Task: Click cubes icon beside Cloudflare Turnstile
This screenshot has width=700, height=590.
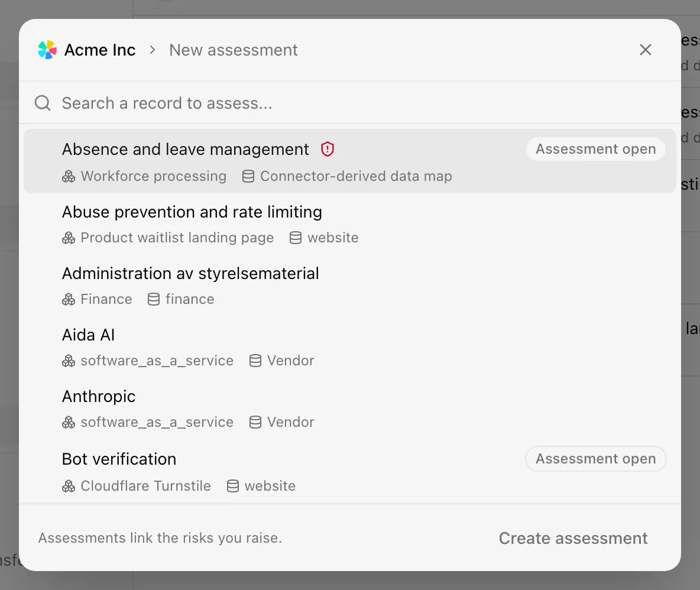Action: click(x=69, y=487)
